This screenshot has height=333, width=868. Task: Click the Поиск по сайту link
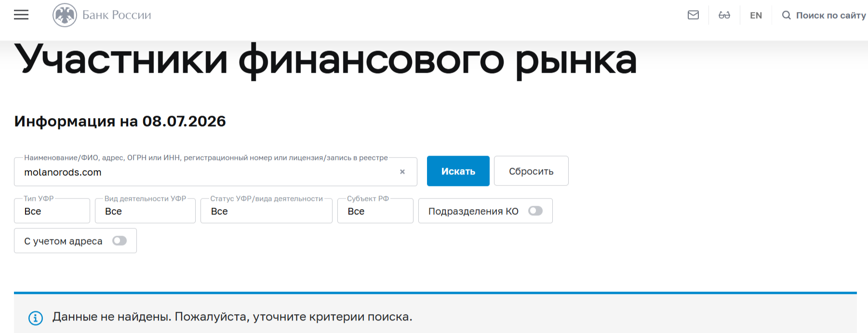coord(831,15)
